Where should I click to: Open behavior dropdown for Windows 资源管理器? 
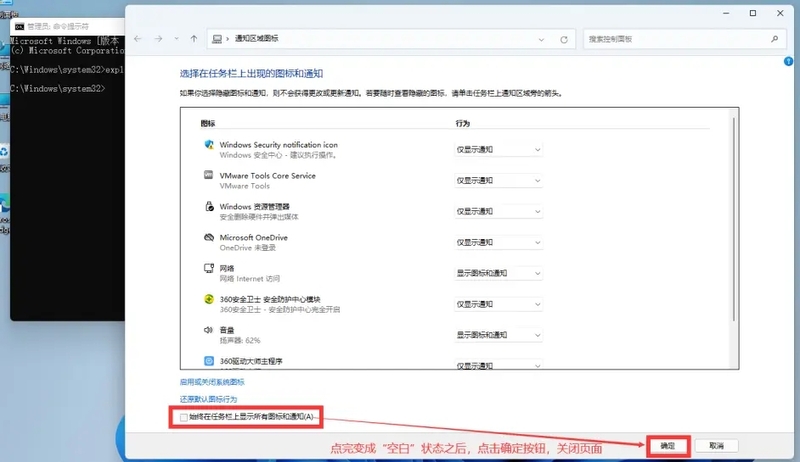[x=498, y=211]
